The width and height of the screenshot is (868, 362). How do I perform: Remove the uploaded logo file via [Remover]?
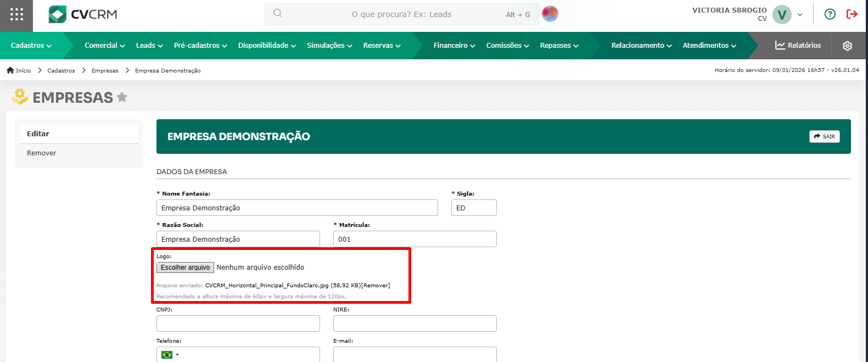[376, 286]
